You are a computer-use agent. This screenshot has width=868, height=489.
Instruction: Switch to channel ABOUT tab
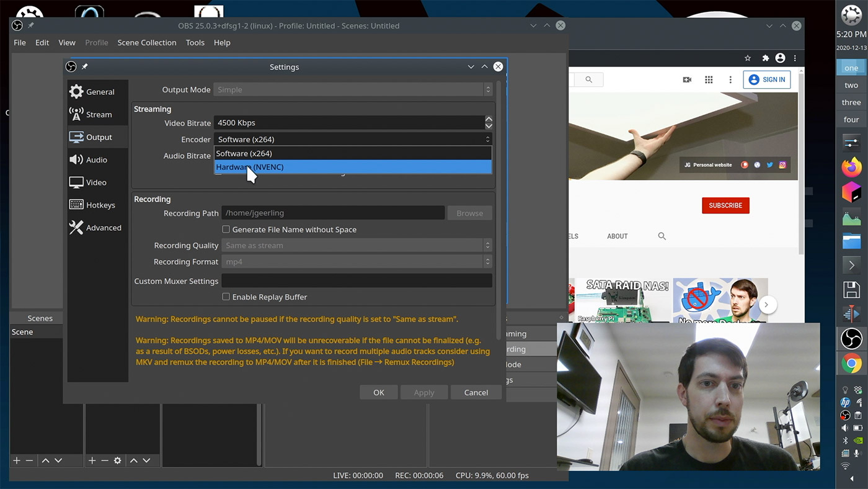coord(618,236)
